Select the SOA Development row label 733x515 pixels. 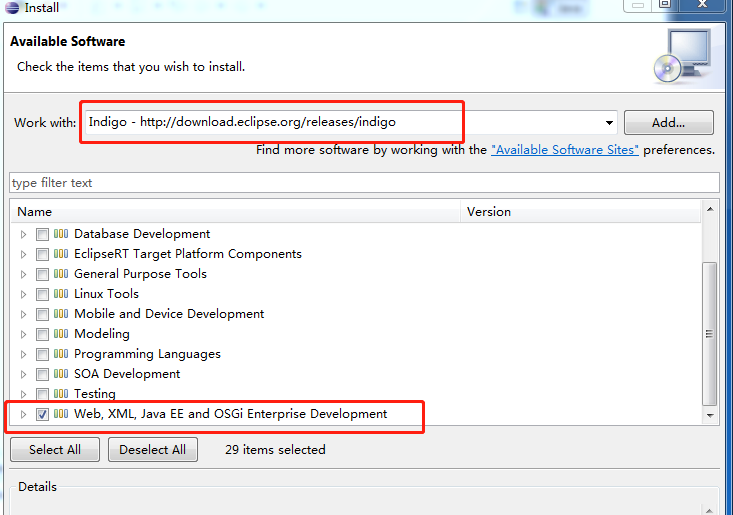point(127,374)
